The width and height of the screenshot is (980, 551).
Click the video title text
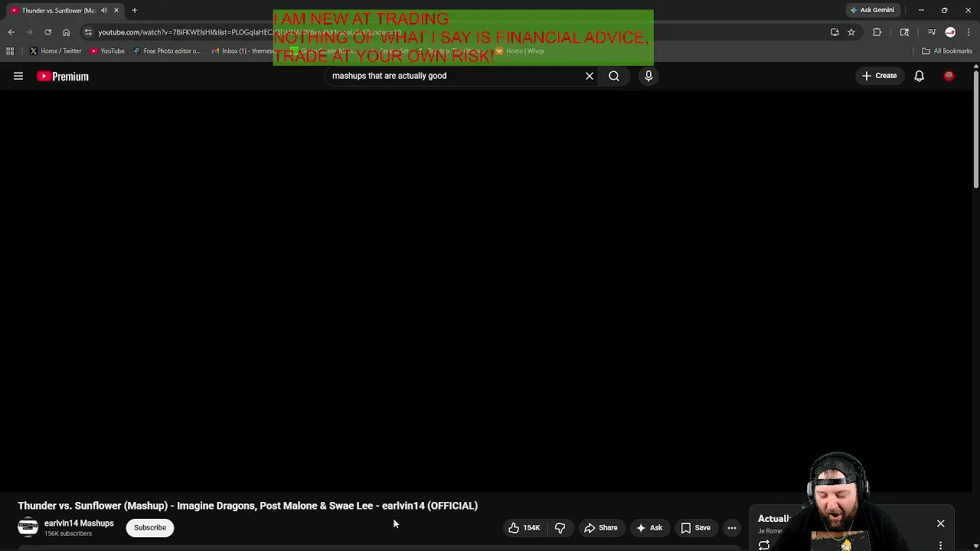click(x=247, y=506)
